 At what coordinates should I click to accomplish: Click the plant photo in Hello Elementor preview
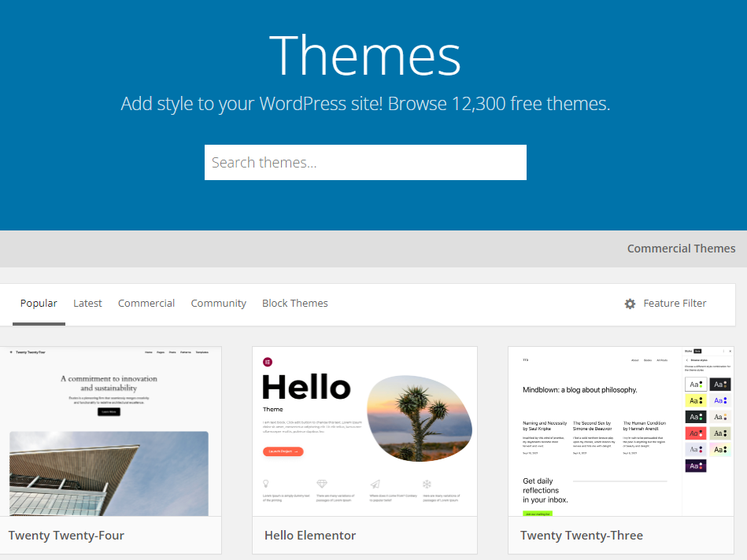click(419, 418)
